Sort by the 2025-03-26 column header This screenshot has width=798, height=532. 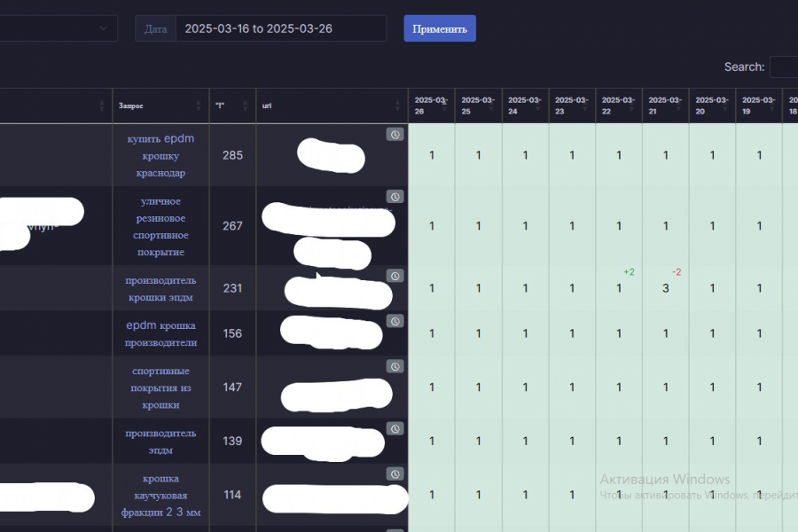431,106
